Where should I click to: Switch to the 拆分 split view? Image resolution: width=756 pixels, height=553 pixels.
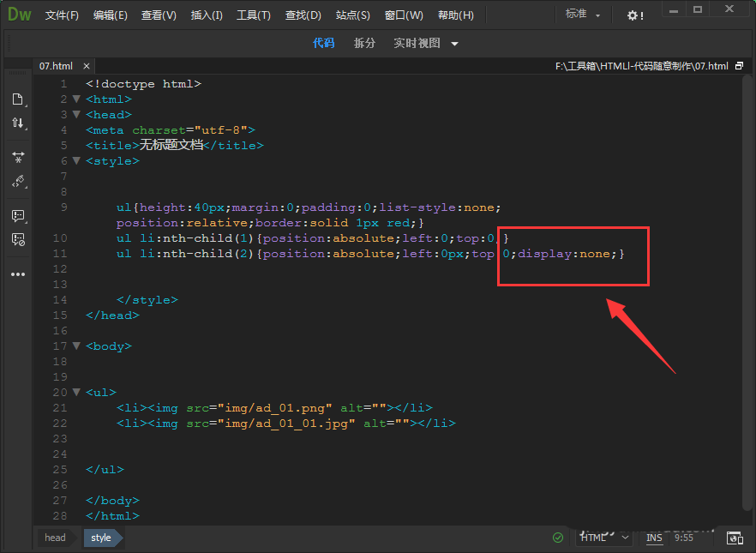[x=364, y=44]
